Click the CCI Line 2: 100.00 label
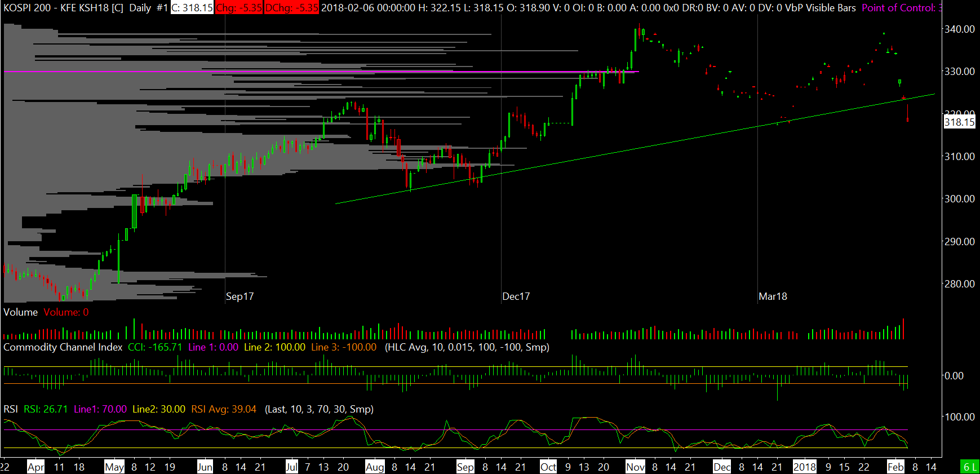980x474 pixels. pyautogui.click(x=274, y=347)
